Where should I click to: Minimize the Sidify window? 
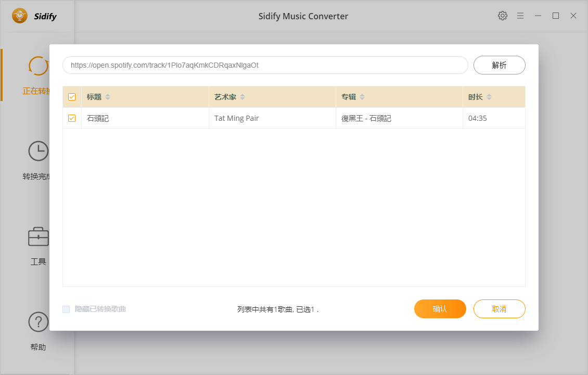pos(538,16)
